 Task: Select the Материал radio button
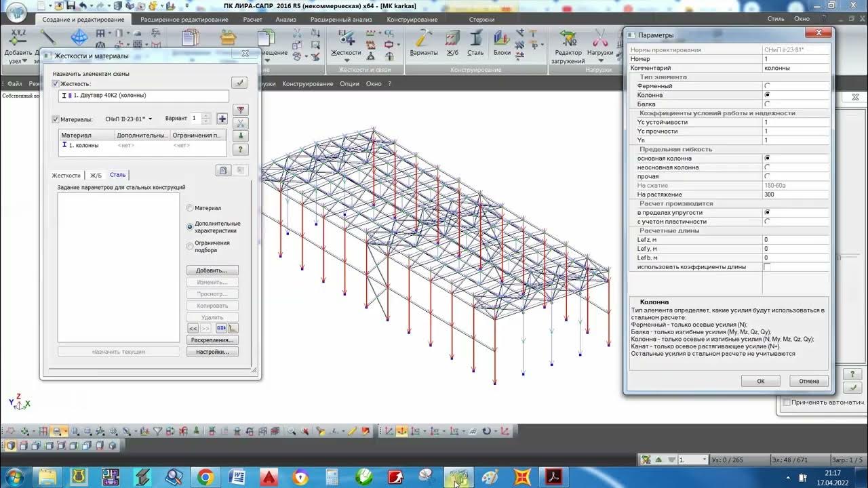point(190,208)
